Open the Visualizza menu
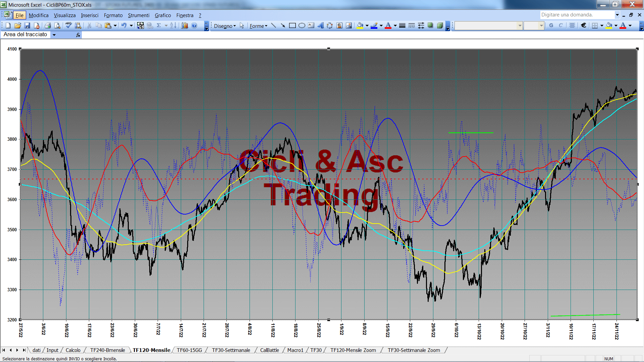Viewport: 644px width, 362px height. click(65, 15)
